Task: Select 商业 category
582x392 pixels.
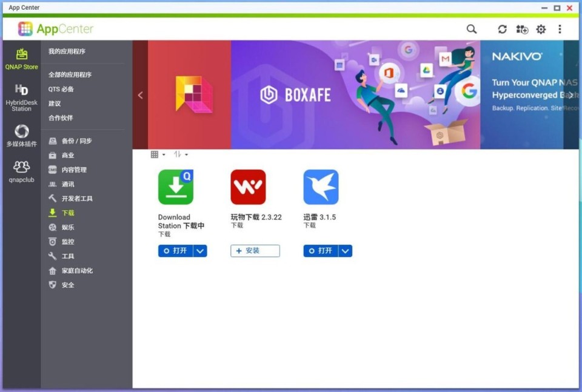Action: click(x=62, y=155)
